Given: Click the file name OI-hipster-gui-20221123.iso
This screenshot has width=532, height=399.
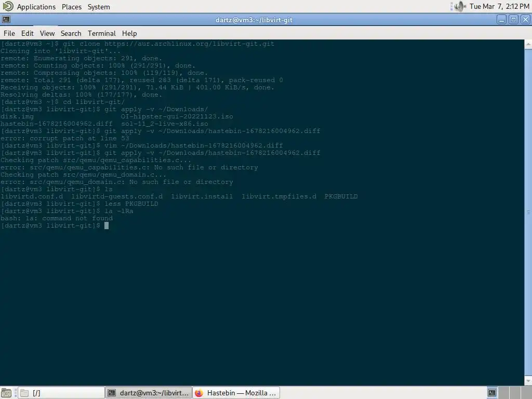Looking at the screenshot, I should (x=177, y=116).
